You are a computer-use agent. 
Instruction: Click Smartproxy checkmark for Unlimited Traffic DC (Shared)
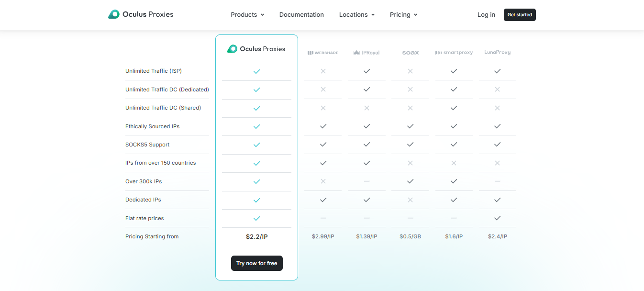point(454,108)
